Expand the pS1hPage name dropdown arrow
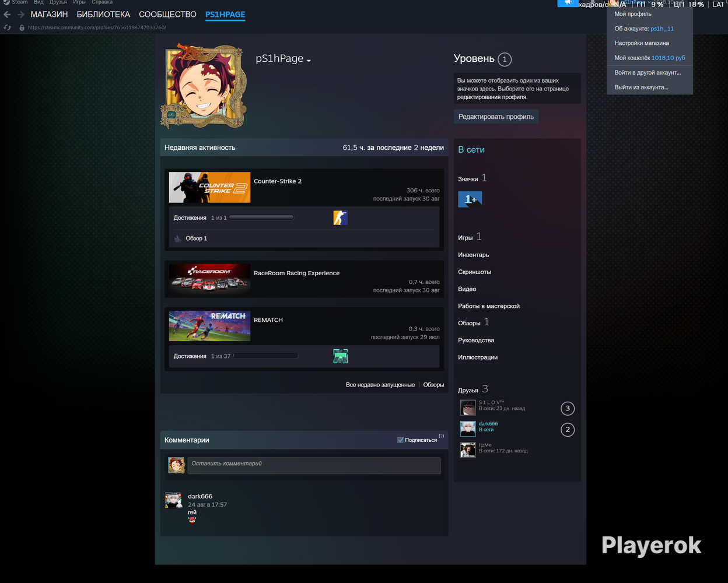Screen dimensions: 728x583 coord(309,61)
